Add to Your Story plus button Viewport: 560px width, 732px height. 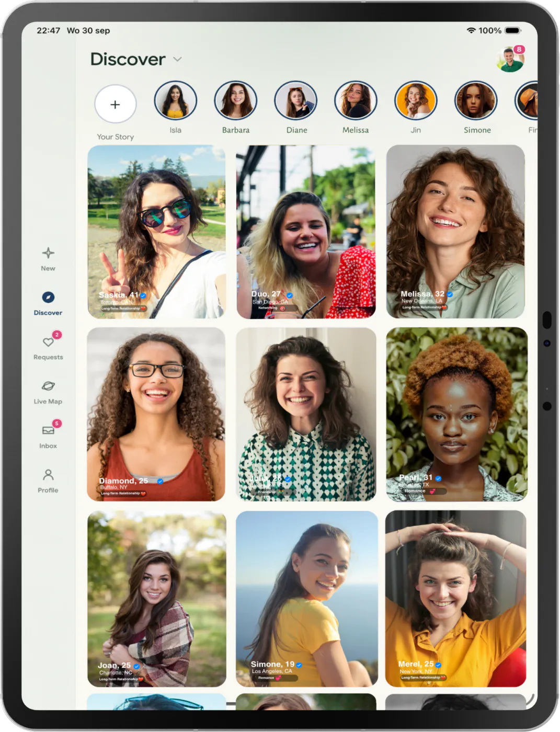(116, 104)
